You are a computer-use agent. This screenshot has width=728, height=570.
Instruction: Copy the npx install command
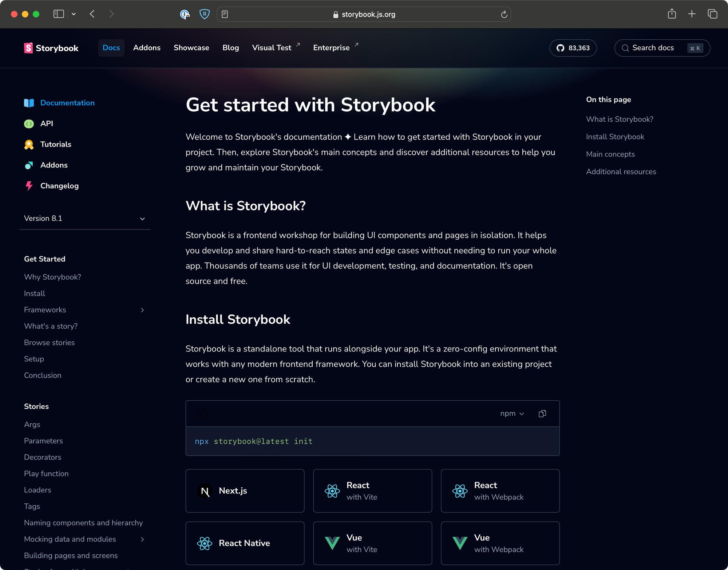pyautogui.click(x=542, y=413)
